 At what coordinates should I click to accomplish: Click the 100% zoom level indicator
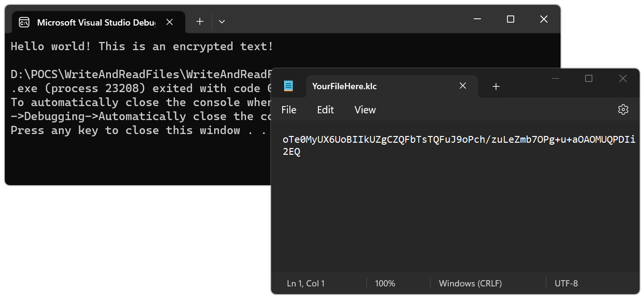click(385, 284)
